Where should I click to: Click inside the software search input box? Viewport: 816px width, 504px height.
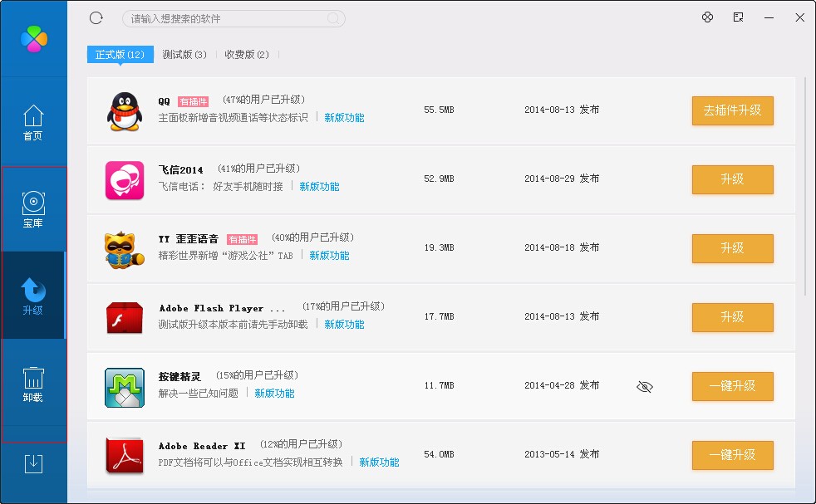pyautogui.click(x=233, y=17)
